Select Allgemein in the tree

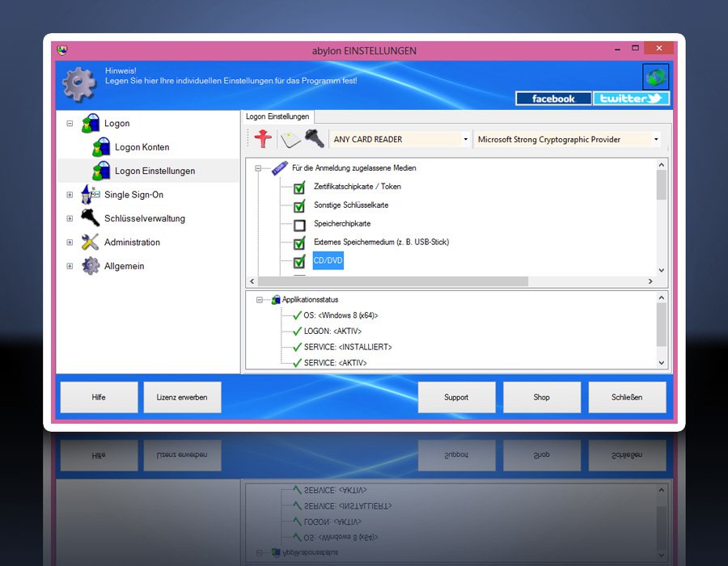pos(124,266)
